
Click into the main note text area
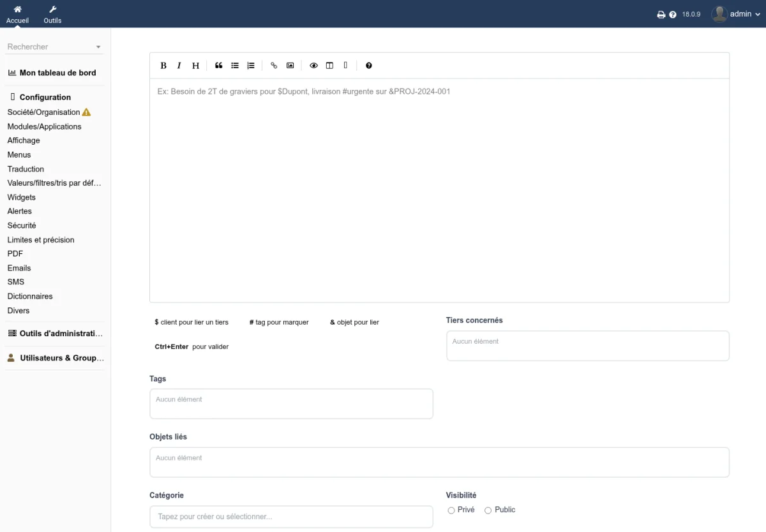tap(439, 190)
